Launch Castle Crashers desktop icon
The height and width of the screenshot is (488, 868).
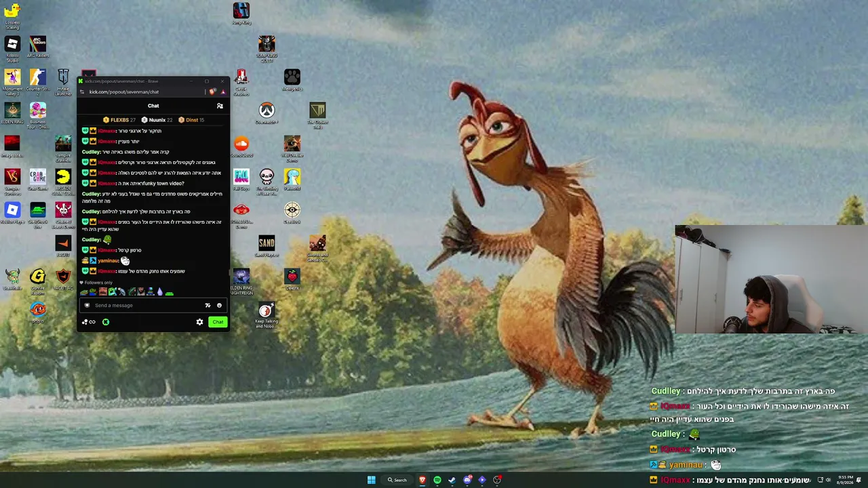(241, 82)
